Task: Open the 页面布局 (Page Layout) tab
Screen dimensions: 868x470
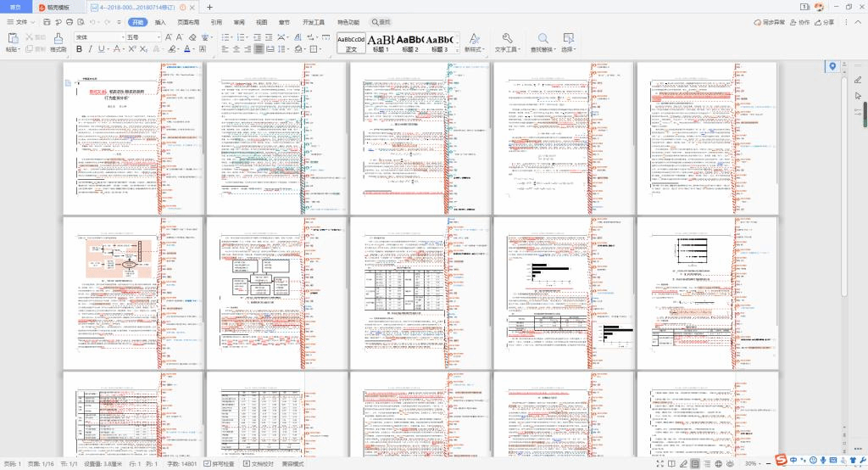Action: click(188, 22)
